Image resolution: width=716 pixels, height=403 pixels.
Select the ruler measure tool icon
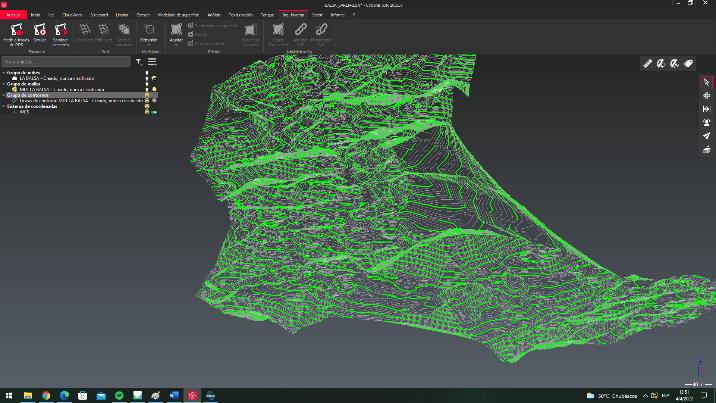[x=647, y=63]
